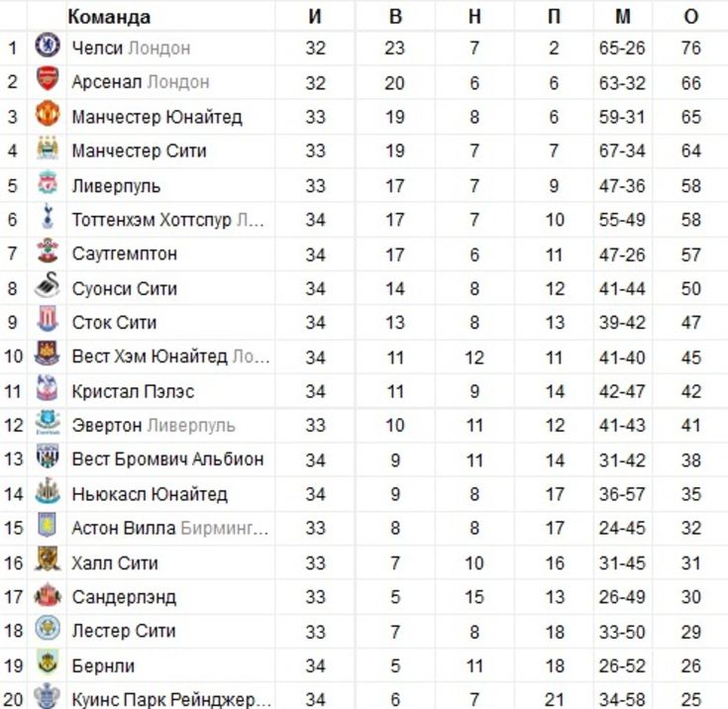Click the М goals column header
The width and height of the screenshot is (728, 709).
coord(623,17)
